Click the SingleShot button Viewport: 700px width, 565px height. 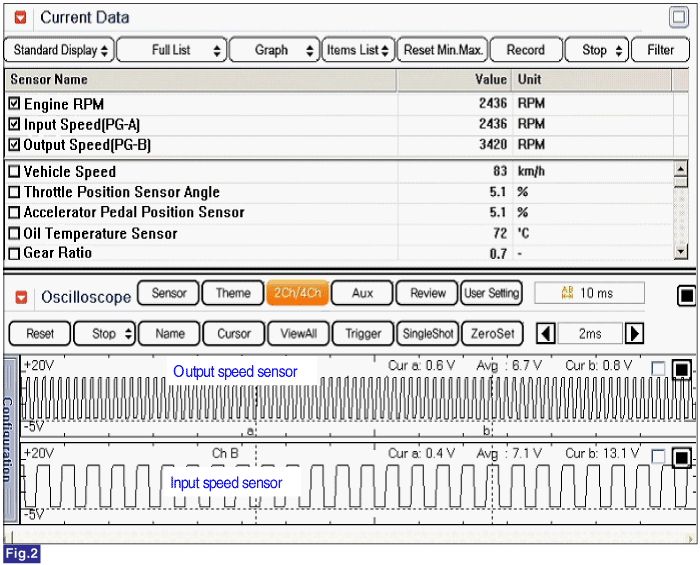tap(427, 333)
